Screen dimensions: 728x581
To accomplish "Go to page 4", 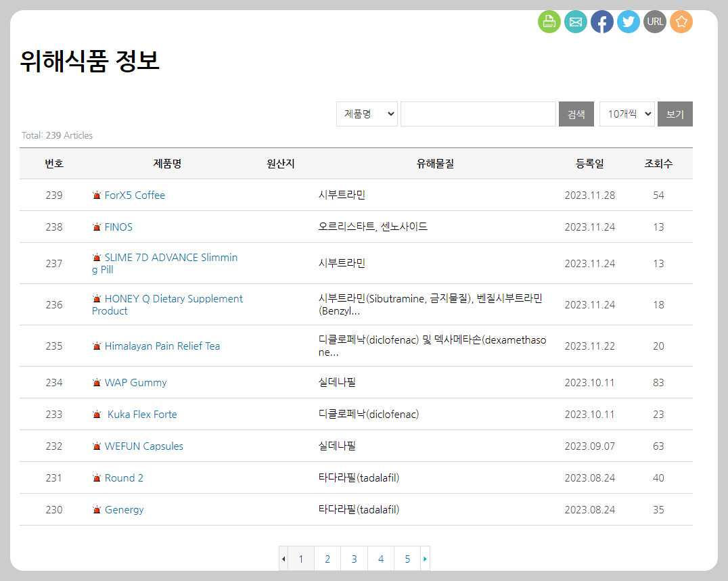I will coord(381,559).
